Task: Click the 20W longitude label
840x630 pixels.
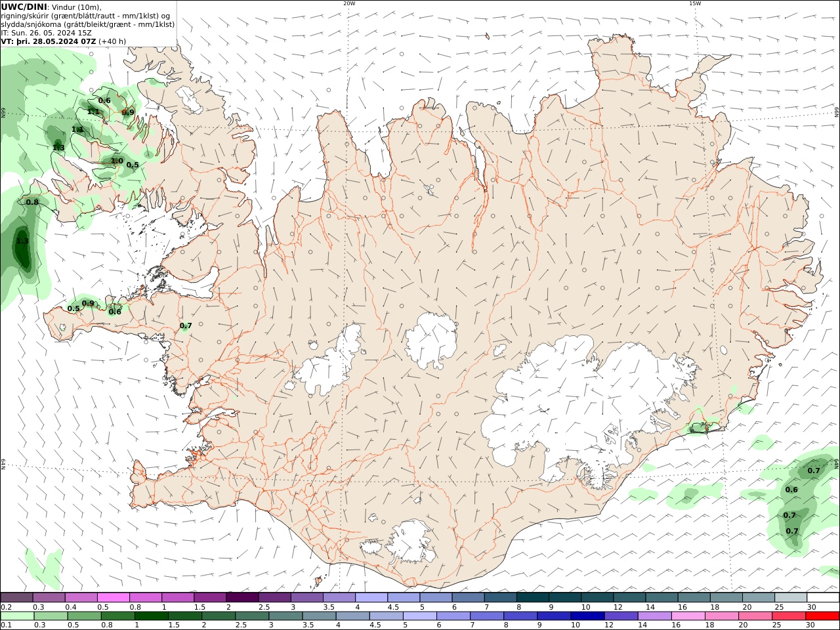Action: (349, 3)
